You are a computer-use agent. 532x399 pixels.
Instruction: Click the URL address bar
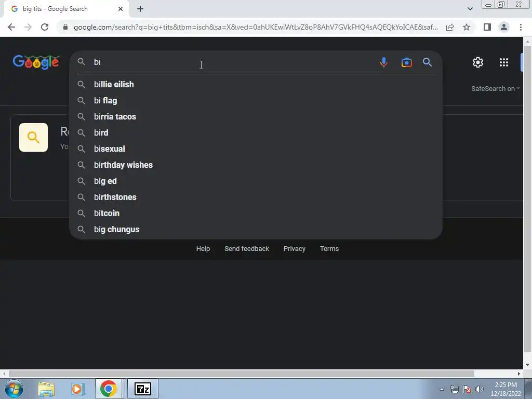pos(255,27)
